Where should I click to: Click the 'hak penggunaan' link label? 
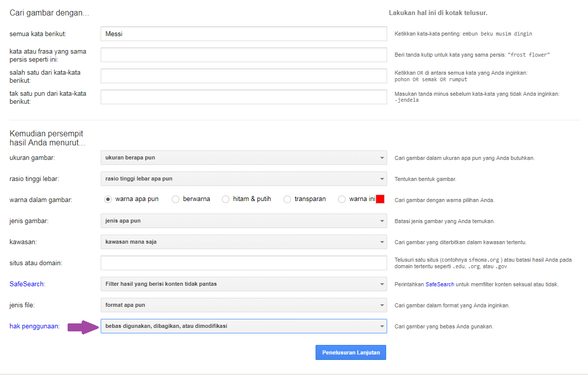coord(34,326)
